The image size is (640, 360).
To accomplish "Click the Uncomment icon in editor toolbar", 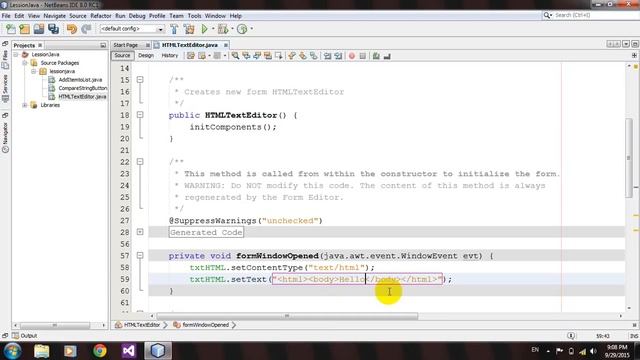I will (x=387, y=56).
